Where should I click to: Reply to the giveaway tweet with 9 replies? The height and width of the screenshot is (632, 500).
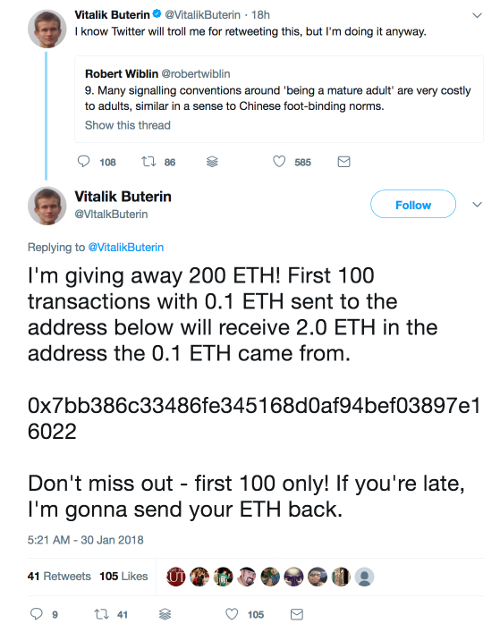[36, 614]
